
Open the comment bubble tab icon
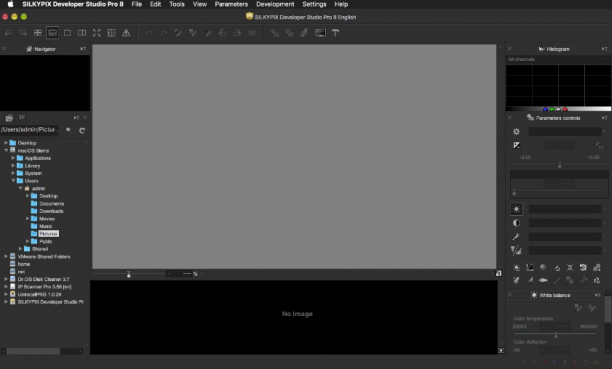[x=22, y=117]
